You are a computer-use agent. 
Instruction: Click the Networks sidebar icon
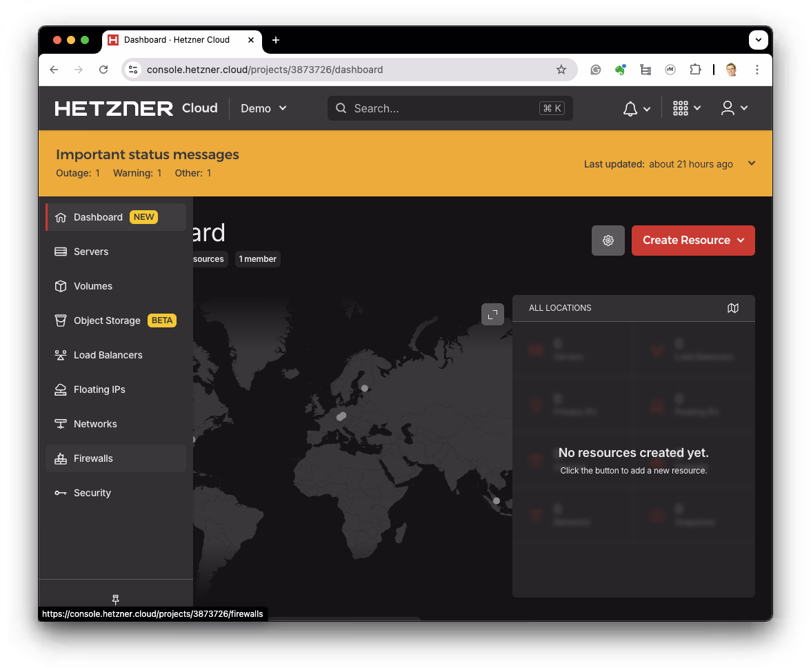coord(61,424)
